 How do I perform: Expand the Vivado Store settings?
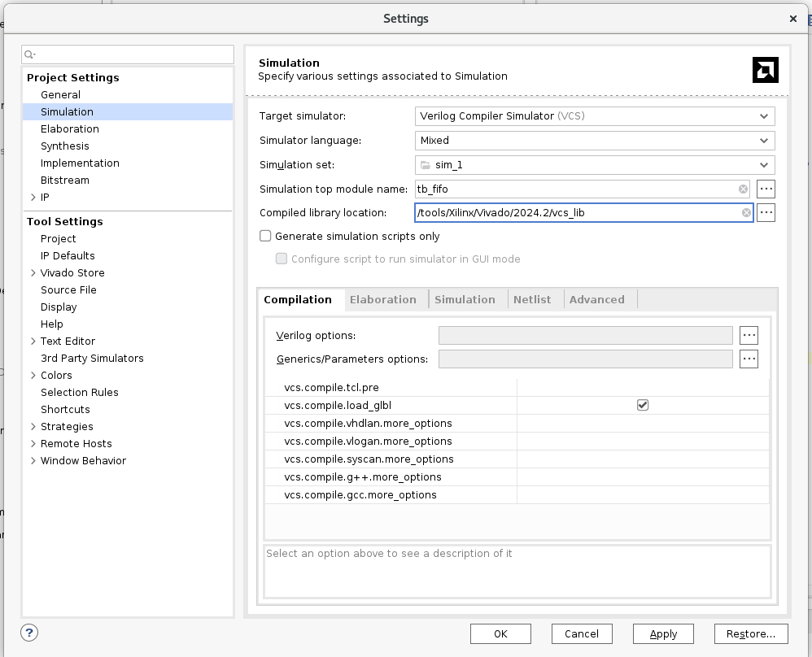coord(33,273)
